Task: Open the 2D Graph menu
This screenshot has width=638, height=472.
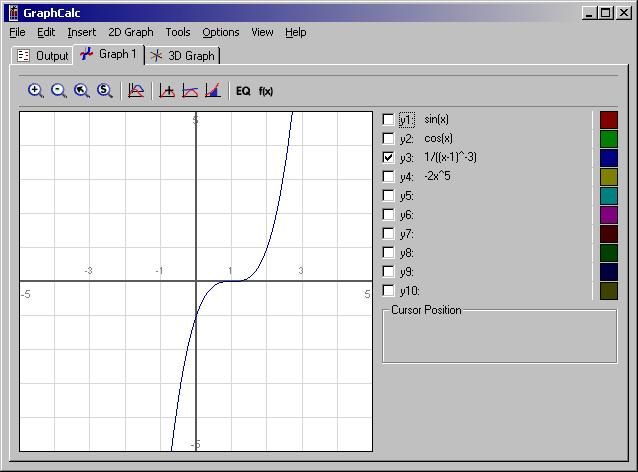Action: (131, 32)
